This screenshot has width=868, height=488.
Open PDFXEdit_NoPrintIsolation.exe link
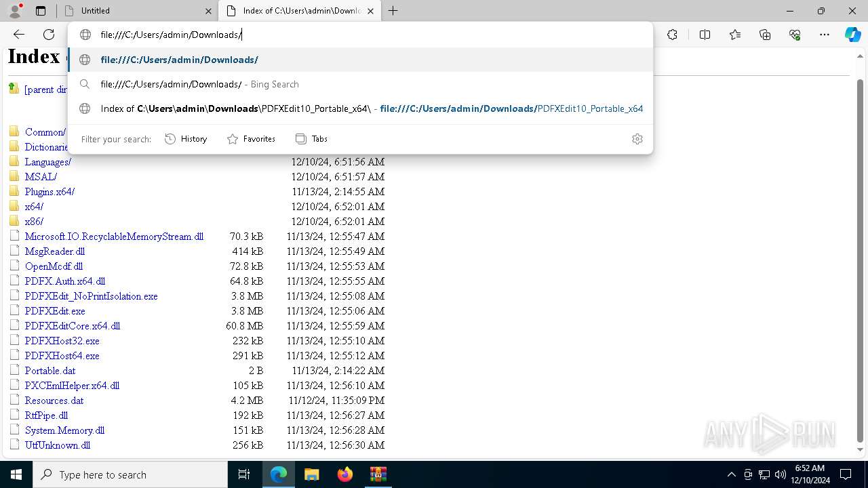point(92,296)
